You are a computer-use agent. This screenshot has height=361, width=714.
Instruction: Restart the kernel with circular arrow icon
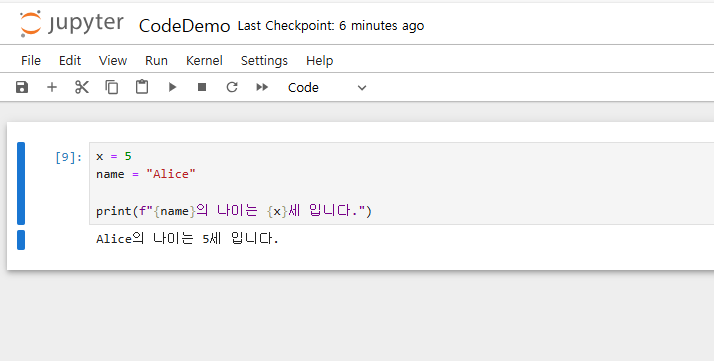[x=232, y=87]
